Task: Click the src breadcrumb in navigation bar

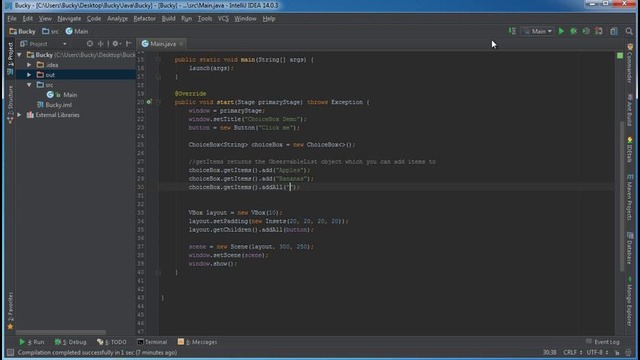Action: 51,31
